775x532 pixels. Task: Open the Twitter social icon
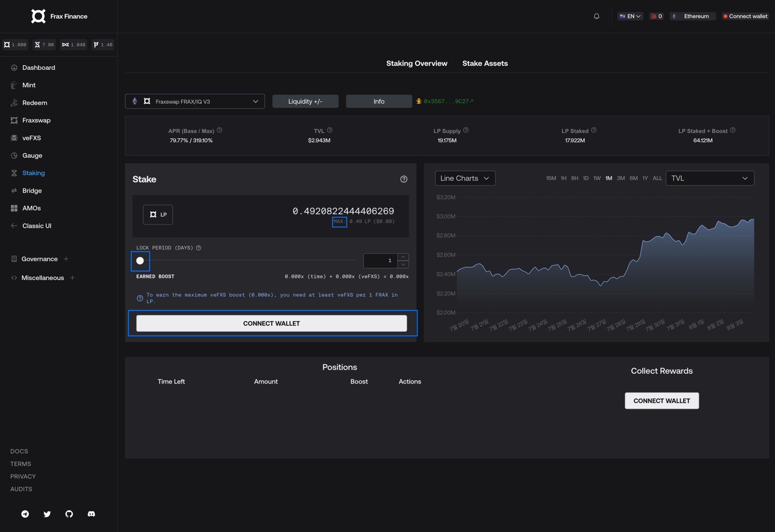click(47, 514)
